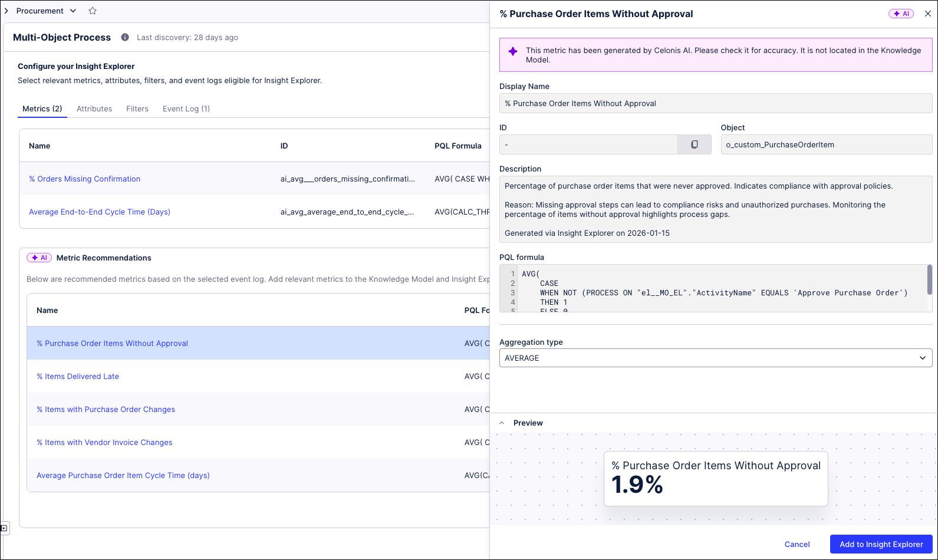This screenshot has height=560, width=938.
Task: Close the metric details panel
Action: point(927,14)
